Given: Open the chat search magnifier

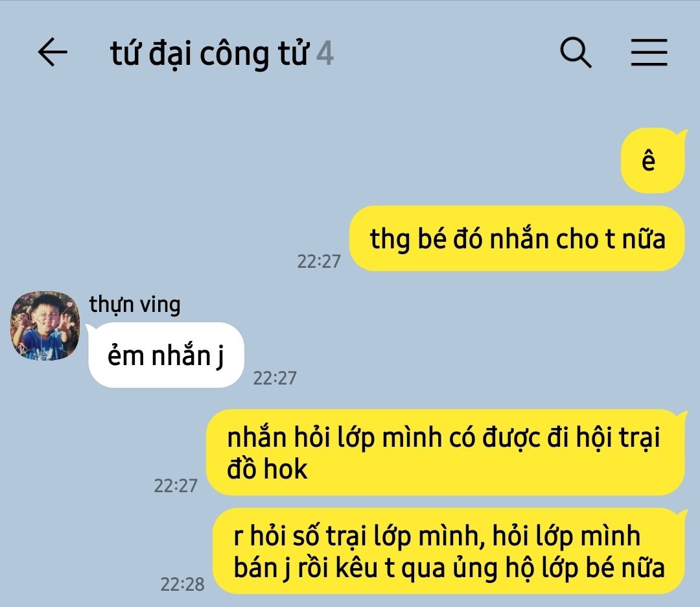Looking at the screenshot, I should (x=576, y=53).
